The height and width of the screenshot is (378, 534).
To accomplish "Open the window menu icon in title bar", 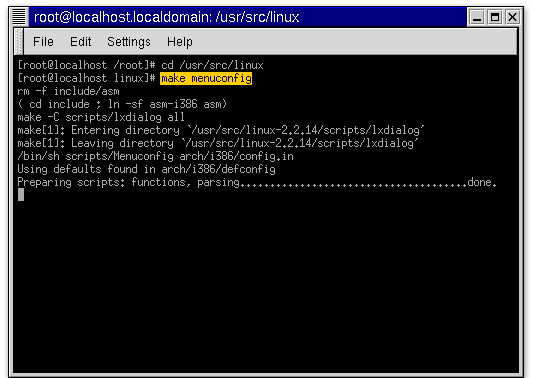I will point(19,17).
